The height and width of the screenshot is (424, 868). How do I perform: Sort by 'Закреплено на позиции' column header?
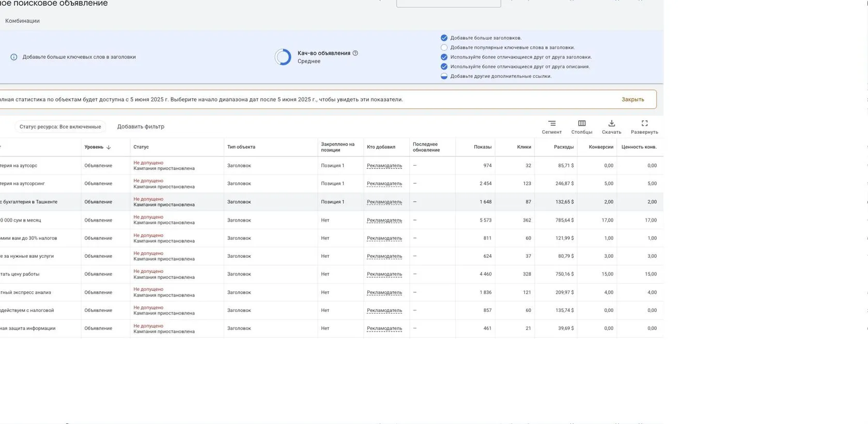pyautogui.click(x=338, y=147)
